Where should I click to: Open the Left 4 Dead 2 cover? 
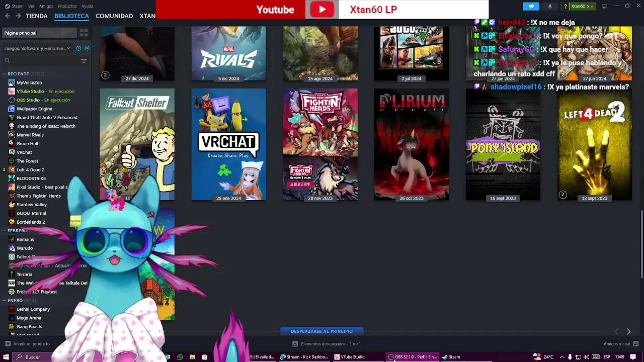(x=595, y=144)
